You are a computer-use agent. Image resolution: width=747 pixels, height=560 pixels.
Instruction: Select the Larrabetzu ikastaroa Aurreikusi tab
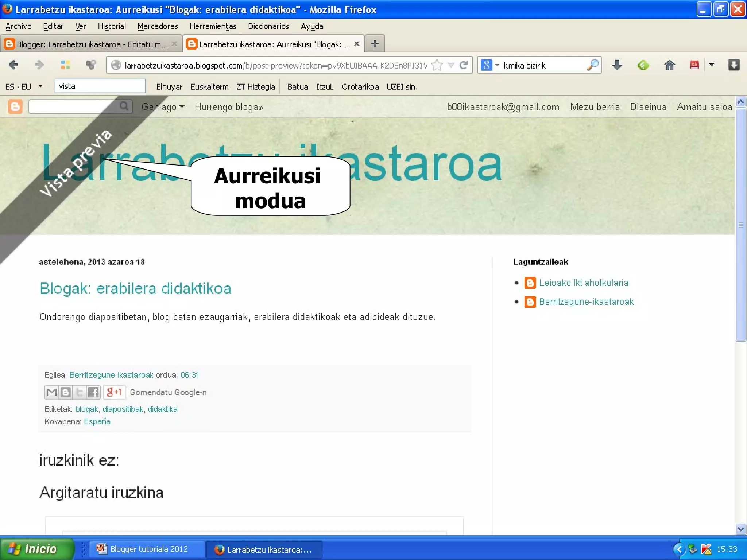pyautogui.click(x=274, y=44)
